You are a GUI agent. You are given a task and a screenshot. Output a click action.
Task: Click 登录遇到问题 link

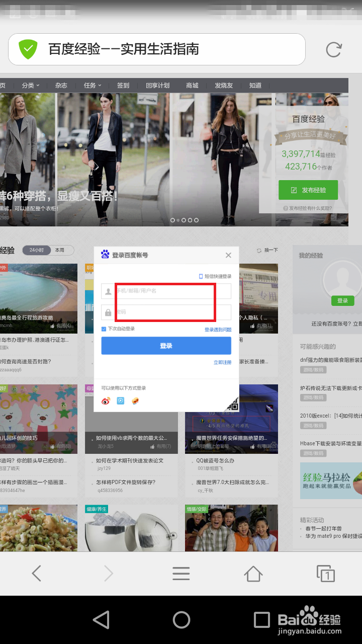218,330
